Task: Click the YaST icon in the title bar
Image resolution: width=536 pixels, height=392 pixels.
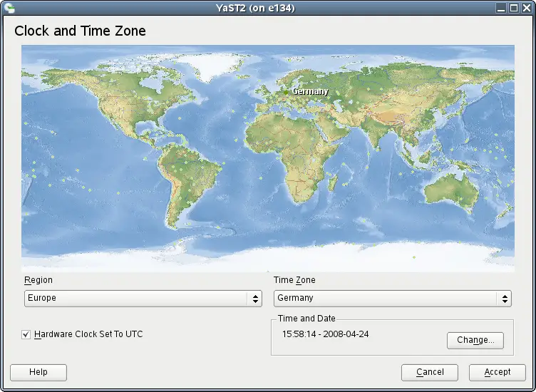Action: pyautogui.click(x=9, y=8)
